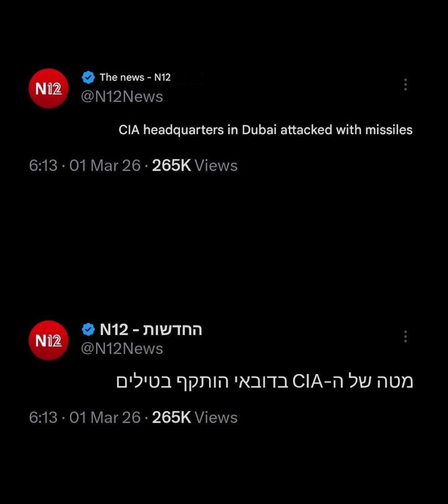This screenshot has height=504, width=448.
Task: View the 265K Views count on the English tweet
Action: click(195, 166)
